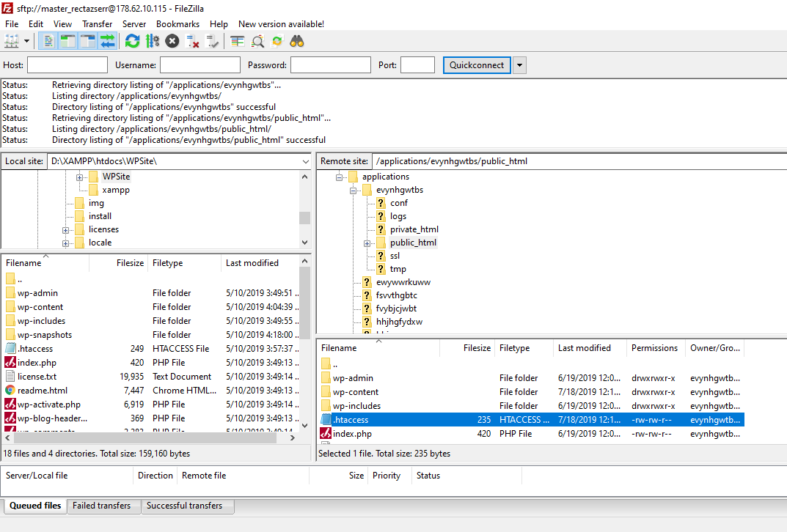Image resolution: width=787 pixels, height=532 pixels.
Task: Open the Transfer menu
Action: [98, 24]
